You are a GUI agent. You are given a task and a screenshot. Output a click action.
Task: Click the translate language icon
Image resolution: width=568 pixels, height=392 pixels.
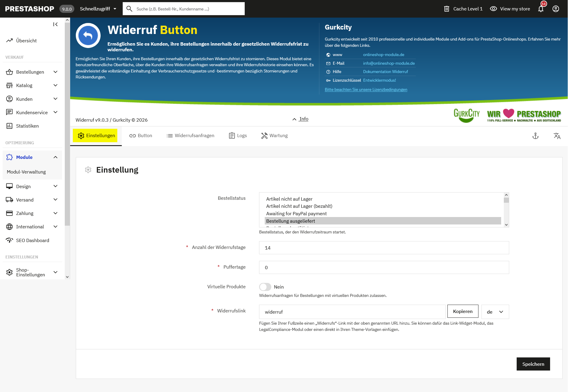(557, 136)
